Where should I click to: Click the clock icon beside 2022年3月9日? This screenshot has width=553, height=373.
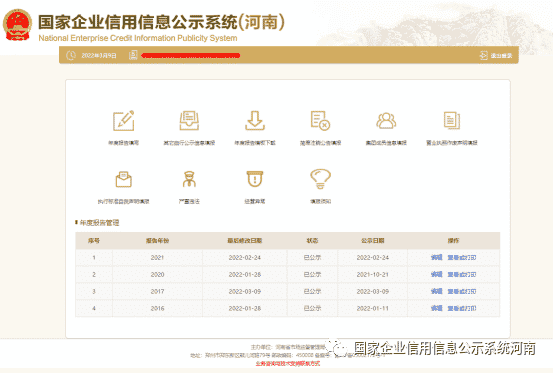[x=71, y=55]
